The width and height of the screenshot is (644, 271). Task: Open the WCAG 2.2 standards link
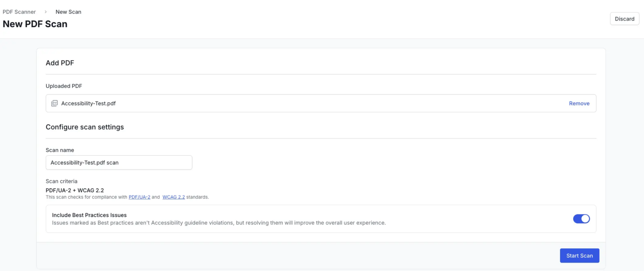pos(174,197)
